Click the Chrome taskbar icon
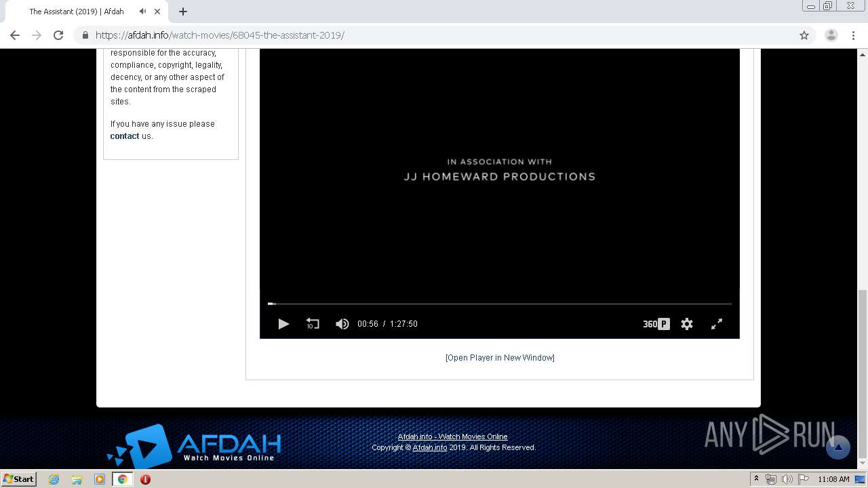This screenshot has width=868, height=488. 123,479
